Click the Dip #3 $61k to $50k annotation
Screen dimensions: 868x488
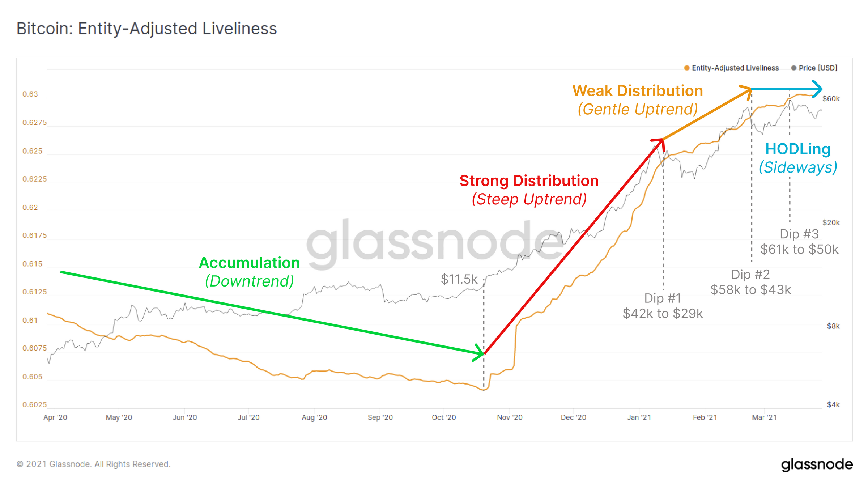(799, 242)
